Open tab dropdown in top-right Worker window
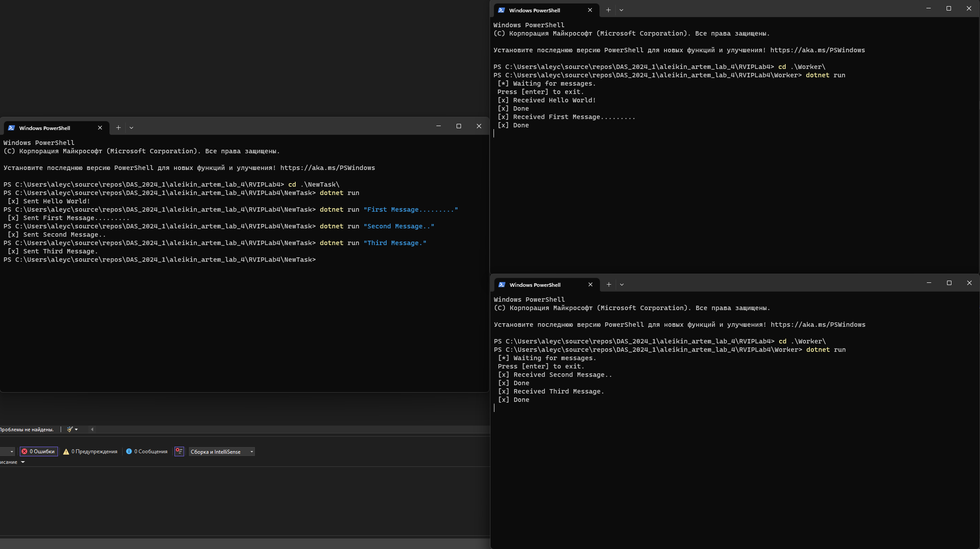This screenshot has width=980, height=549. point(621,10)
